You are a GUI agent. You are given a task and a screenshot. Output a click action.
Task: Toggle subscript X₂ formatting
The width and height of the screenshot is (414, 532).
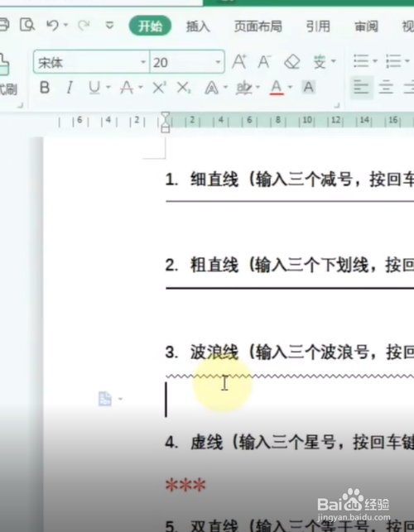[184, 89]
